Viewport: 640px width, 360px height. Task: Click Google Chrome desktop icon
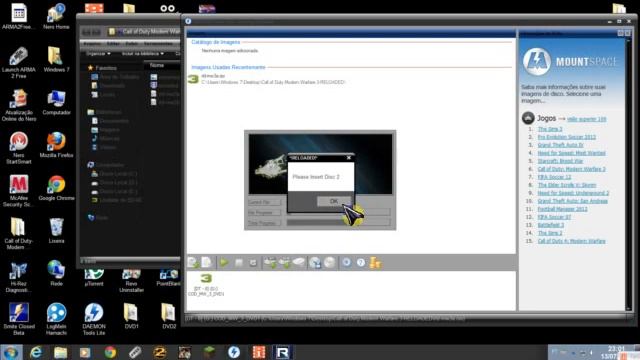click(56, 188)
